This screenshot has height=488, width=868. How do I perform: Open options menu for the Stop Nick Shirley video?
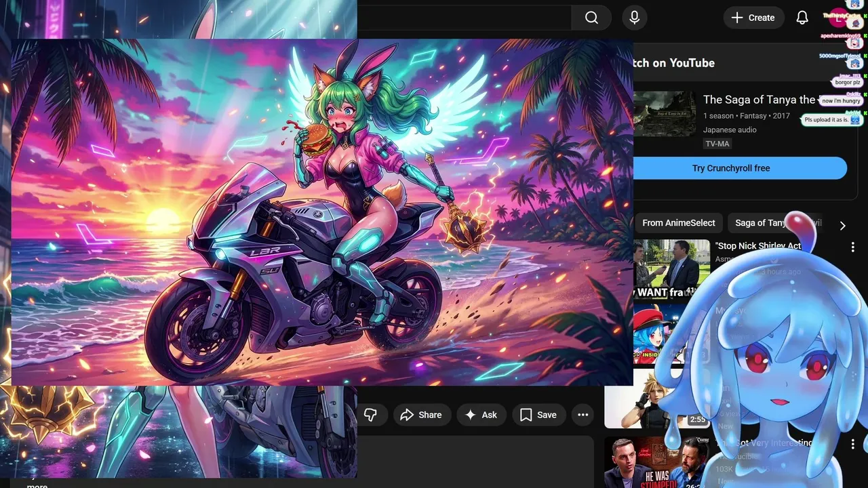[x=853, y=247]
